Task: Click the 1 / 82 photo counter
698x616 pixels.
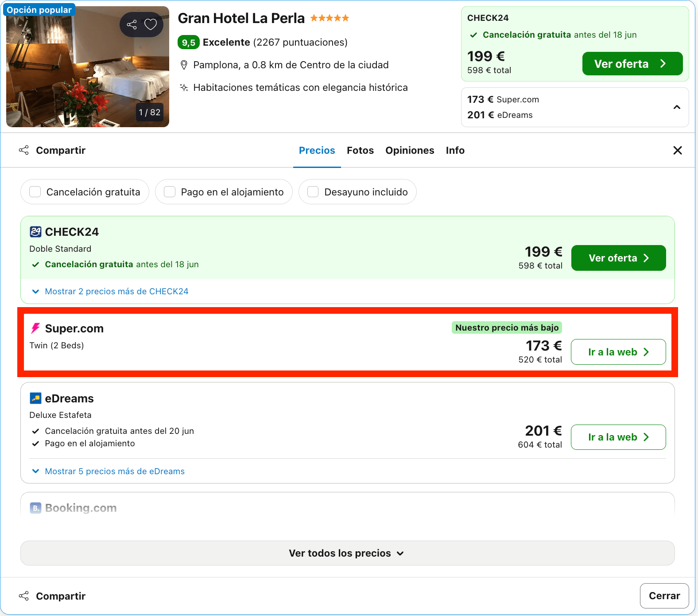Action: tap(150, 112)
